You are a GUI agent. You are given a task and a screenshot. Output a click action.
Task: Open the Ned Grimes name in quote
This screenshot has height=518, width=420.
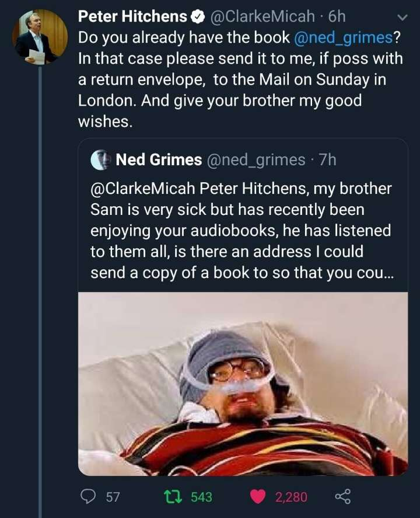click(159, 159)
